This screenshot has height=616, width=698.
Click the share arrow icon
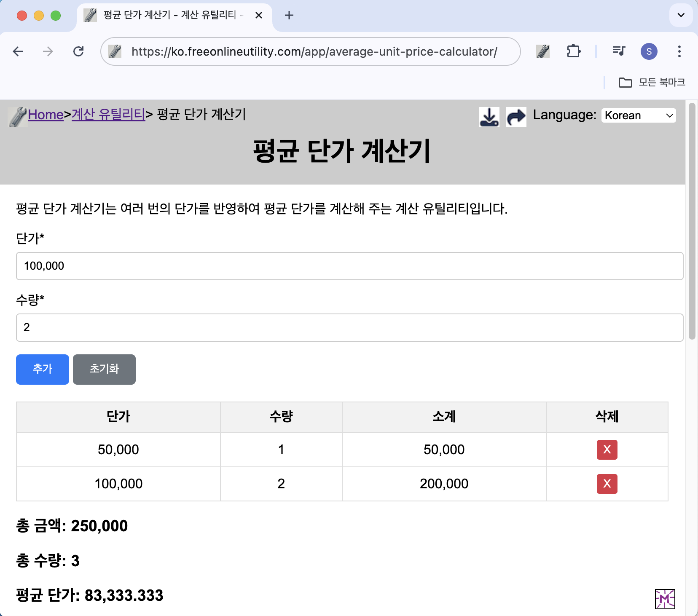coord(516,117)
